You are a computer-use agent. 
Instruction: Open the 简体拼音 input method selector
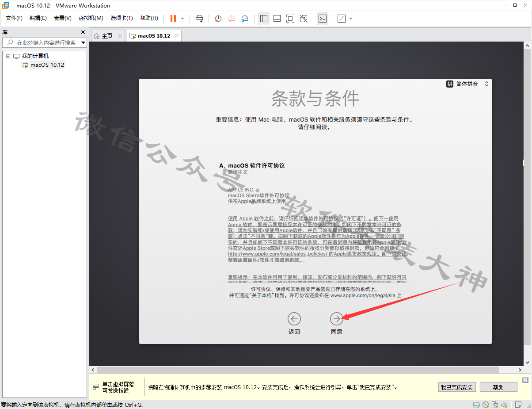pyautogui.click(x=467, y=84)
